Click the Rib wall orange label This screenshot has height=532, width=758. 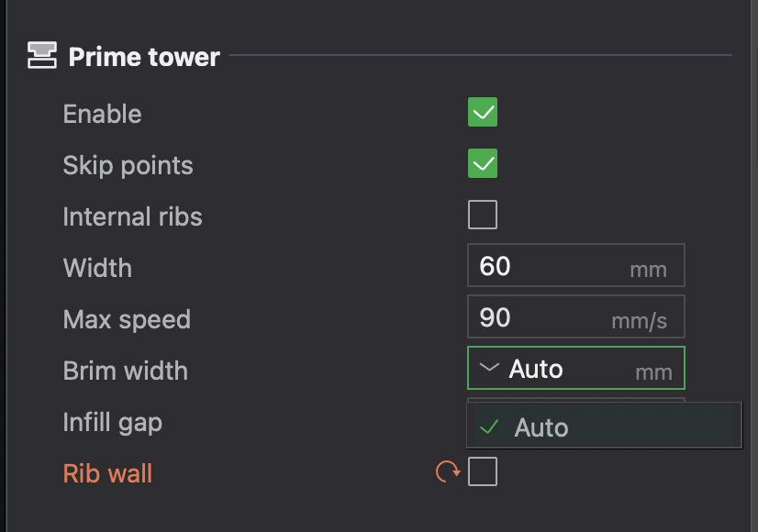(x=107, y=473)
